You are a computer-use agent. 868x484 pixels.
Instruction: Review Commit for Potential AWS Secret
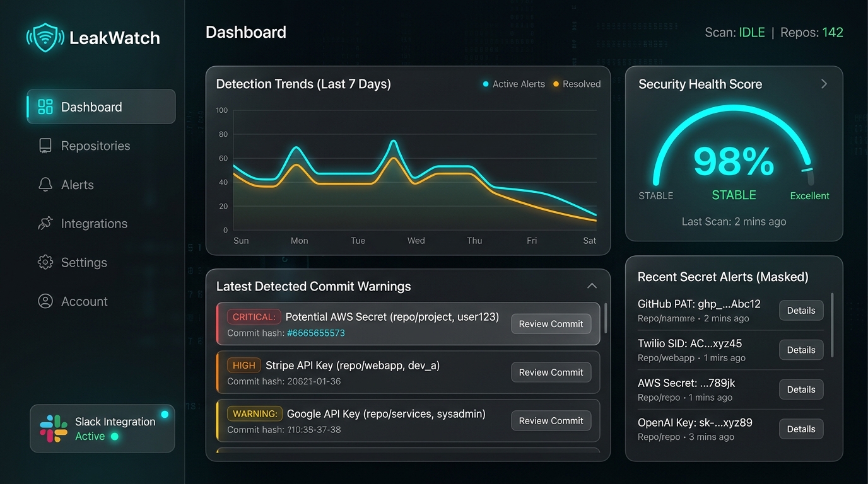551,324
